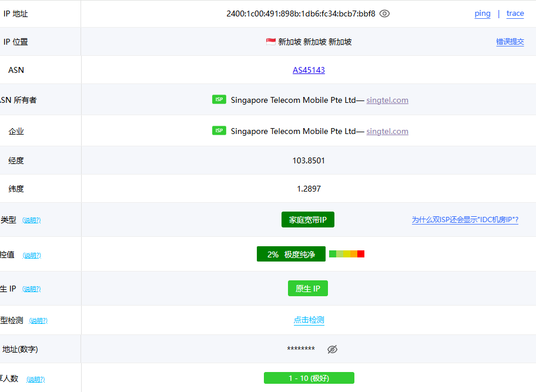
Task: Open the 为什么双ISP还会显示"IDC机房IP"? link
Action: (x=465, y=220)
